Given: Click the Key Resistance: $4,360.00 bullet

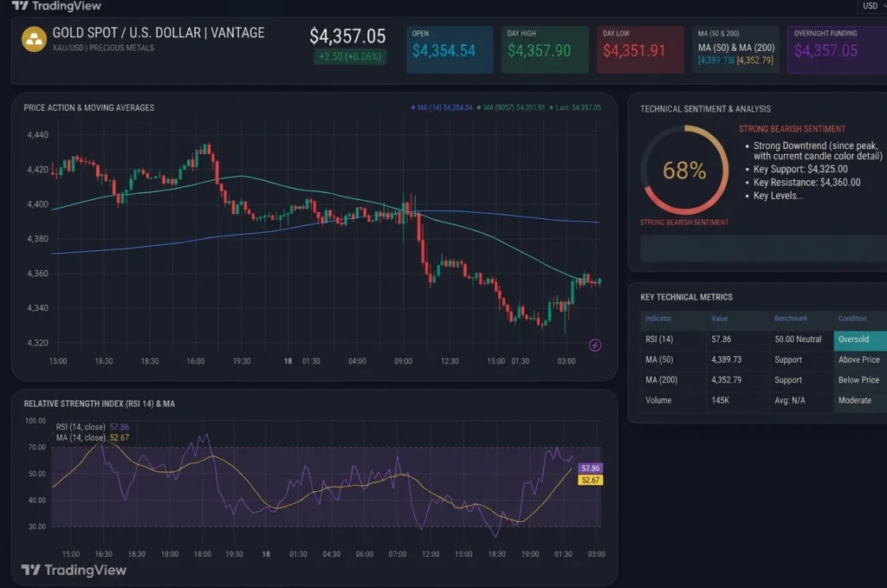Looking at the screenshot, I should [806, 182].
